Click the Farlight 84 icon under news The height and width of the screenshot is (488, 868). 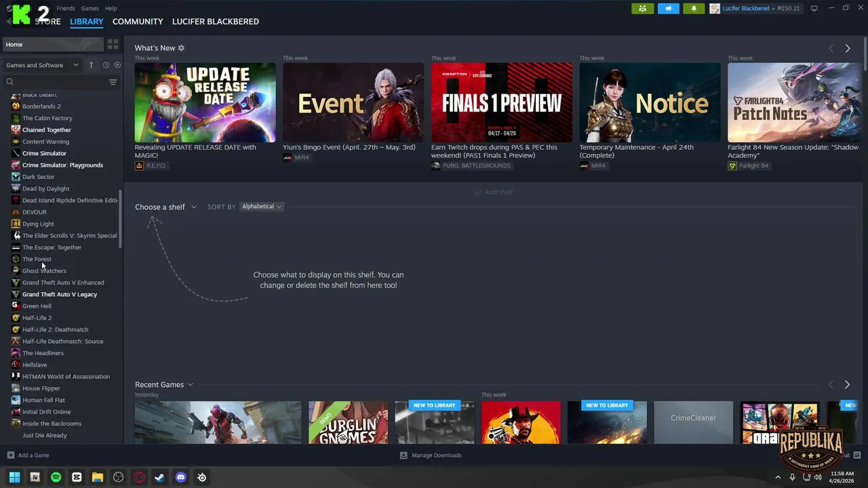pos(732,165)
